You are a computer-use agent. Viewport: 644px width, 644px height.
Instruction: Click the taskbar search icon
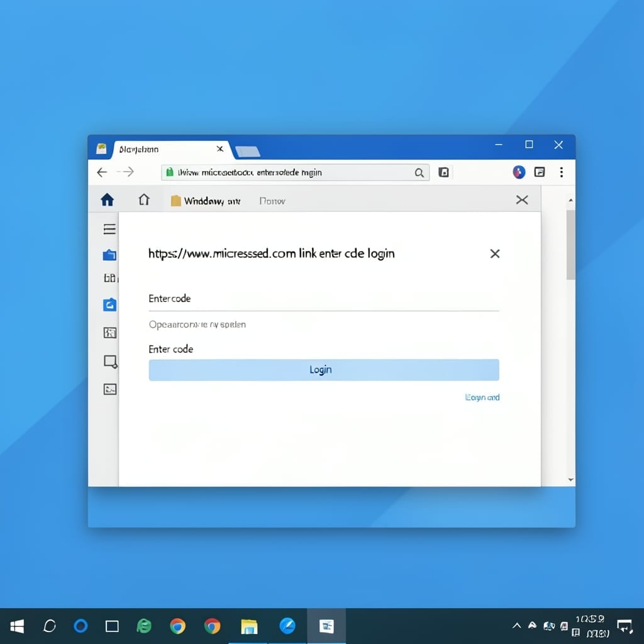(x=49, y=626)
